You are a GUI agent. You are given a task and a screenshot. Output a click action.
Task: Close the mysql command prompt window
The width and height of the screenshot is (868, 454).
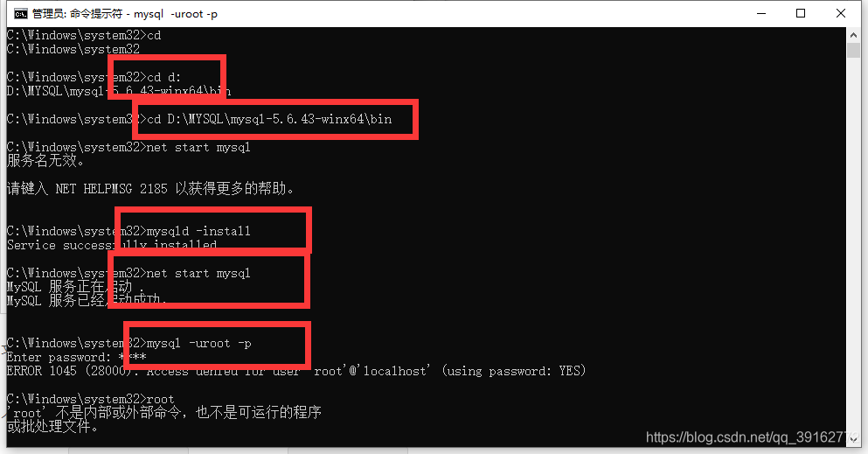840,13
